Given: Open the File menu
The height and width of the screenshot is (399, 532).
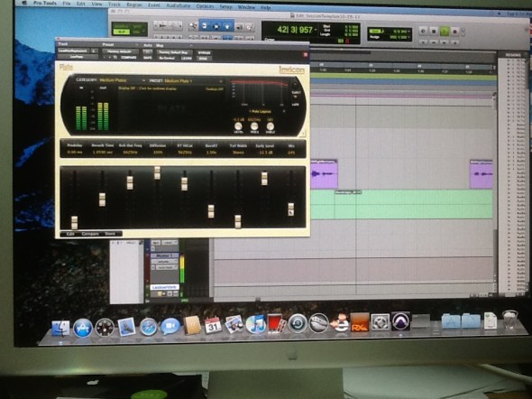Looking at the screenshot, I should [x=67, y=4].
